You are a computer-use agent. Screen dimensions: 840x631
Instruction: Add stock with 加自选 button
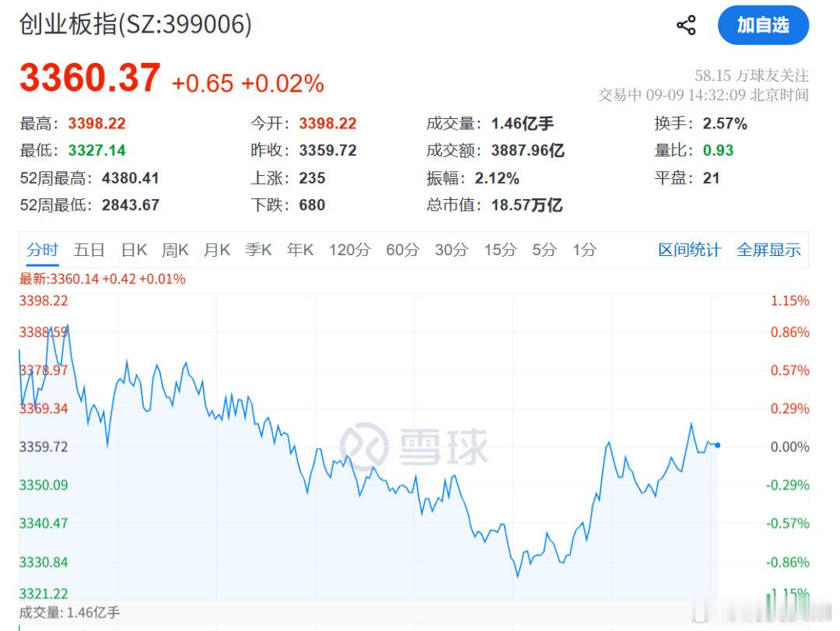point(764,25)
